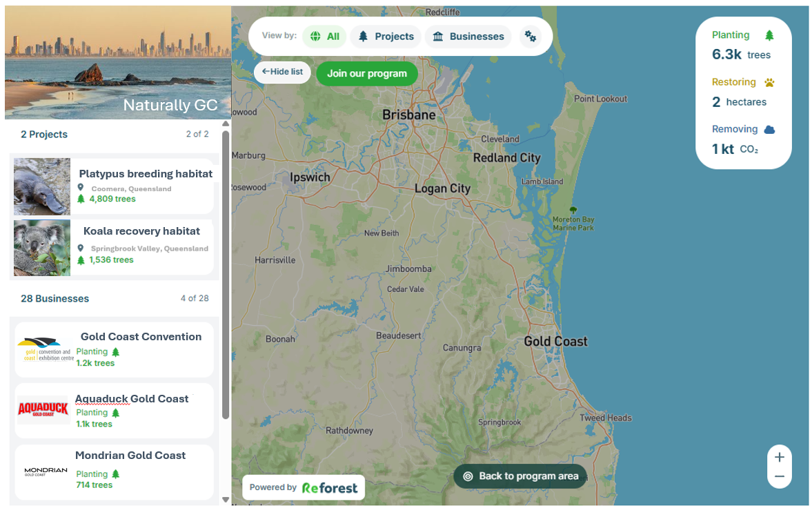Screen dimensions: 812x508
Task: Click the Redland City map label
Action: pos(506,157)
